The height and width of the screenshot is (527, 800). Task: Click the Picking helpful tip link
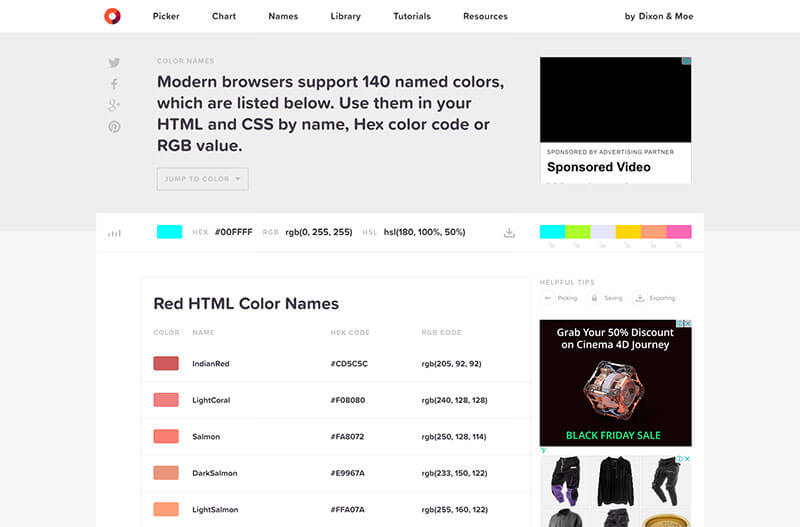561,298
